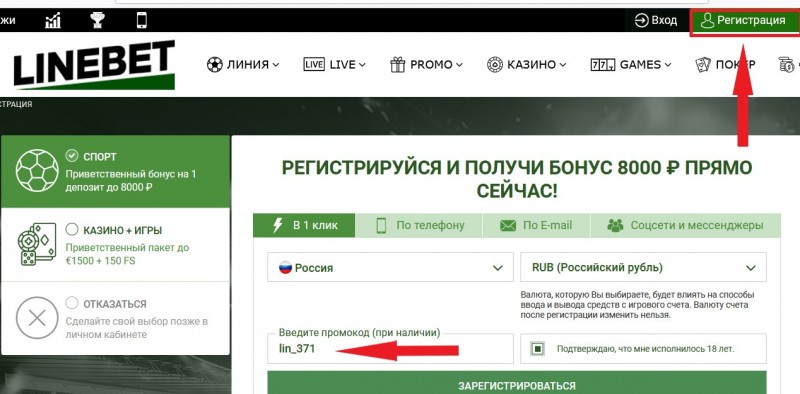Open the Регистрация button in top bar

click(x=744, y=22)
